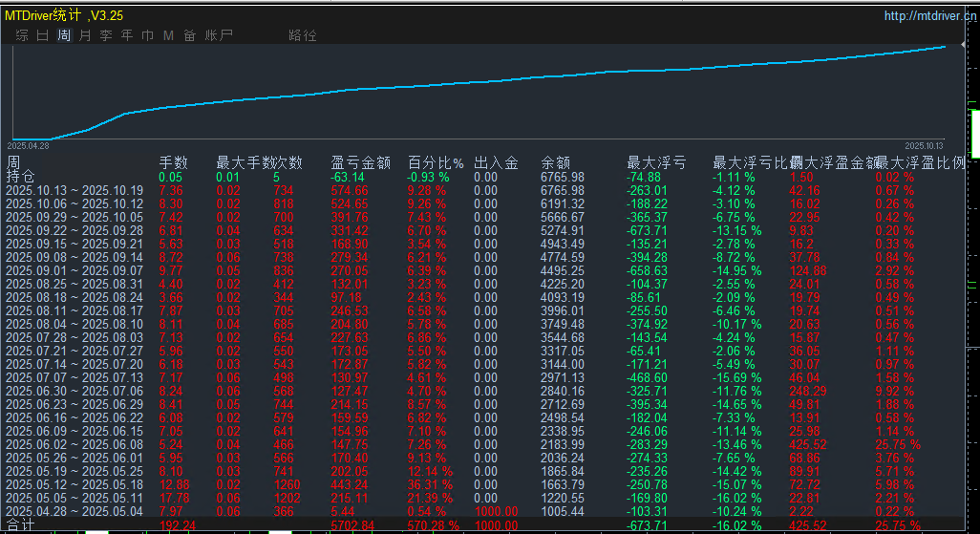Open the 月 monthly statistics tab
This screenshot has width=980, height=534.
(85, 35)
